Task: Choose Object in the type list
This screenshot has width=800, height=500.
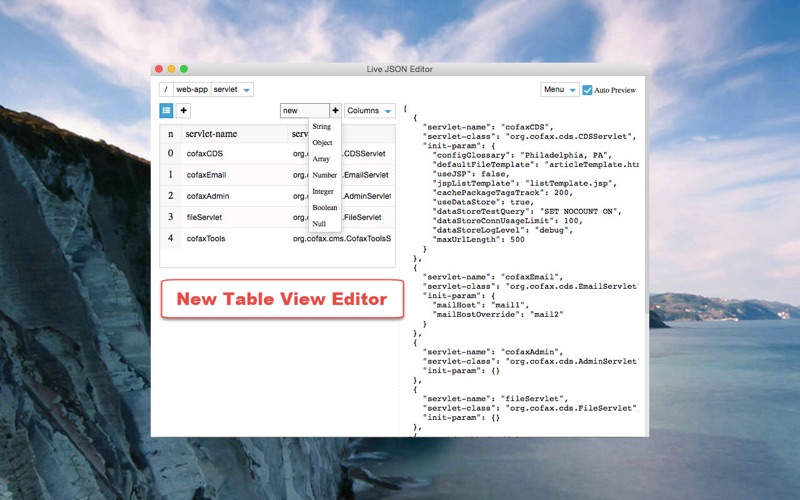Action: tap(322, 143)
